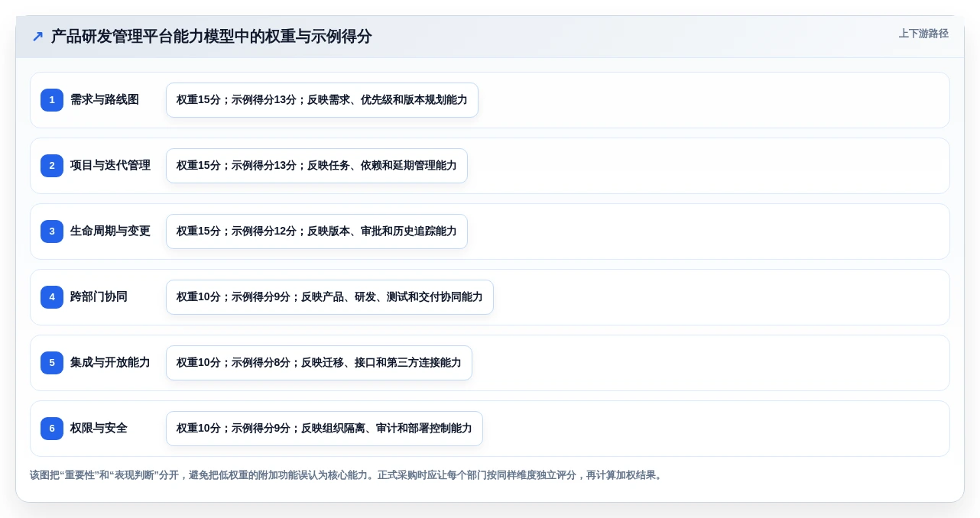Select the 跨部门协同 row label

click(x=99, y=297)
